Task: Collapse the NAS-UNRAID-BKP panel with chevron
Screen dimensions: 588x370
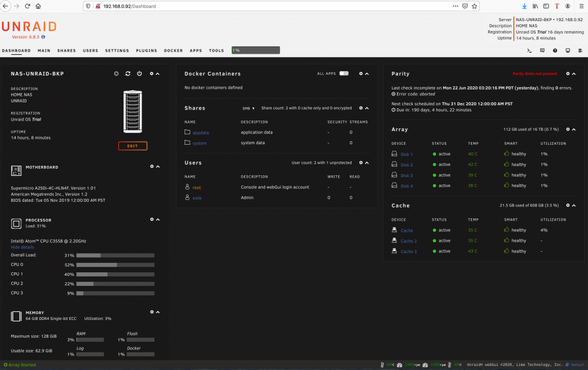Action: [158, 74]
